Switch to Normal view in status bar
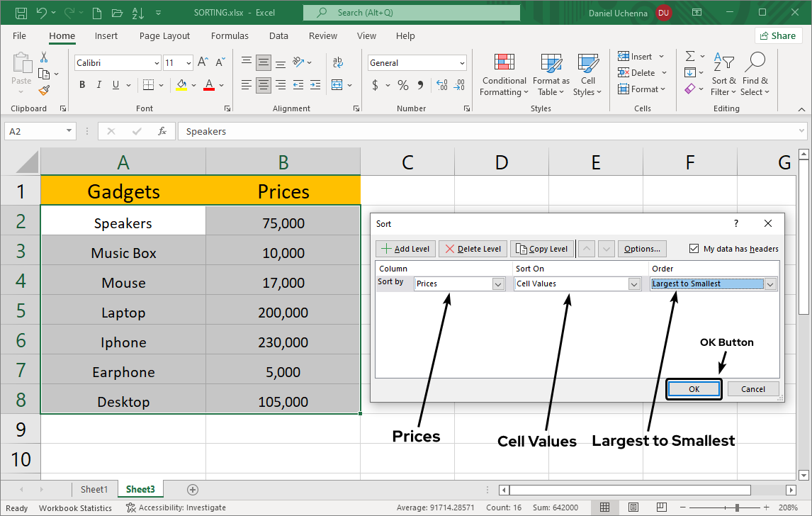The width and height of the screenshot is (812, 516). point(604,507)
